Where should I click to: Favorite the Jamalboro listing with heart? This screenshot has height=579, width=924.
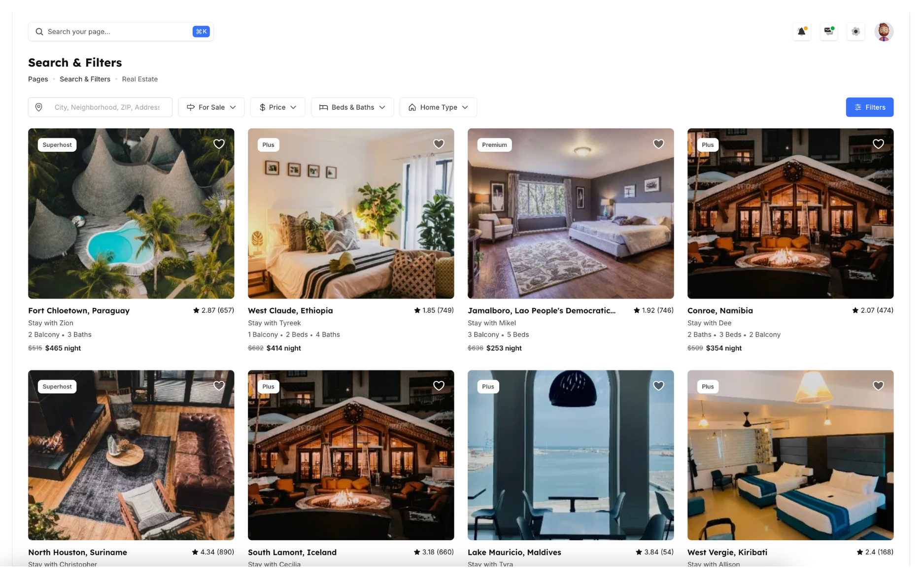(658, 144)
